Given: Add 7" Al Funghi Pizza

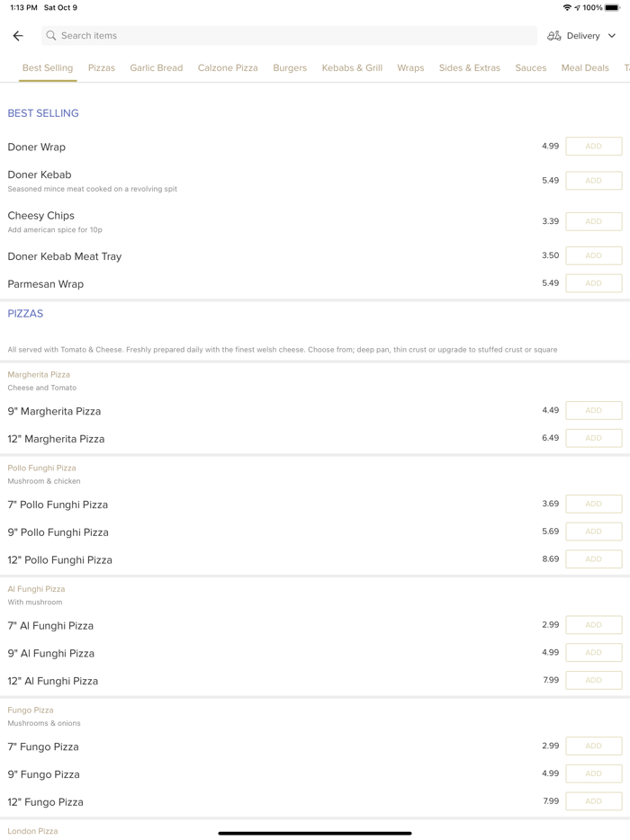Looking at the screenshot, I should [594, 625].
